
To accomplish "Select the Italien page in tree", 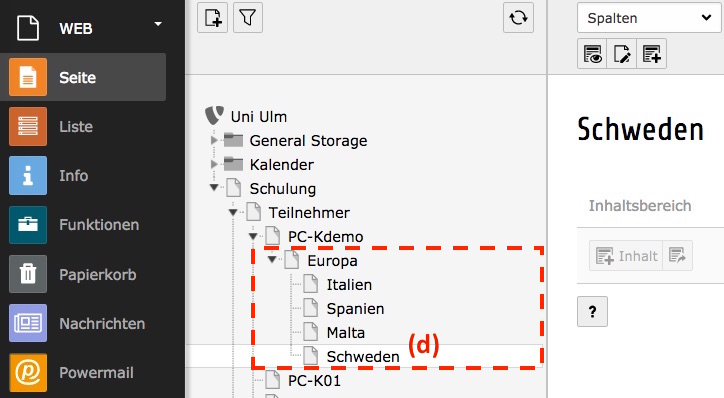I will (349, 284).
